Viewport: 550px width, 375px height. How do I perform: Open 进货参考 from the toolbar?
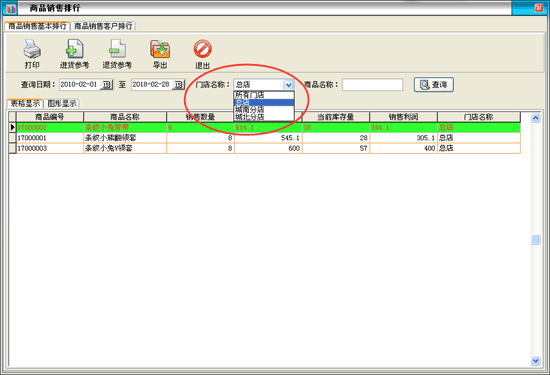coord(74,49)
